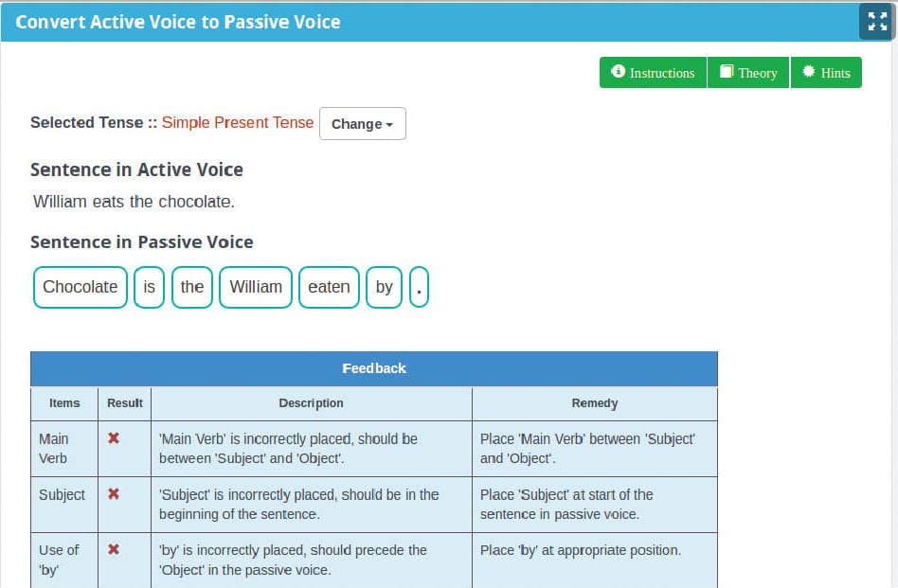898x588 pixels.
Task: Click the gear icon on Hints
Action: (x=808, y=72)
